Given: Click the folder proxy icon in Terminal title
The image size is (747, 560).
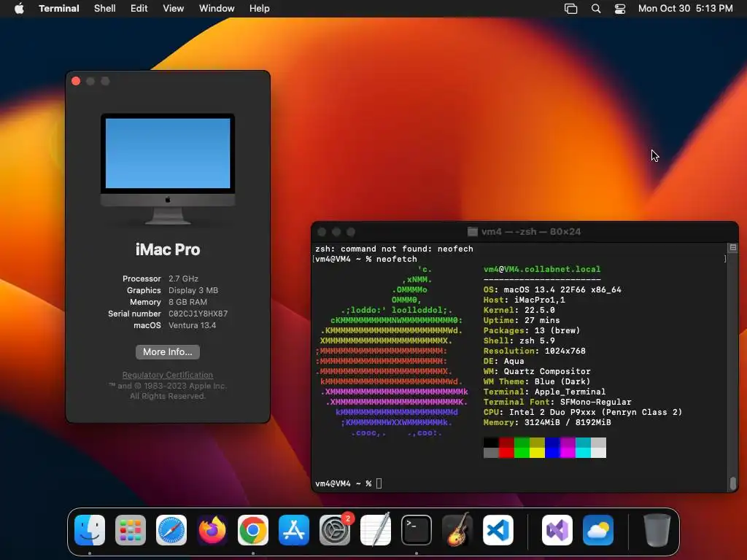Looking at the screenshot, I should [x=472, y=232].
